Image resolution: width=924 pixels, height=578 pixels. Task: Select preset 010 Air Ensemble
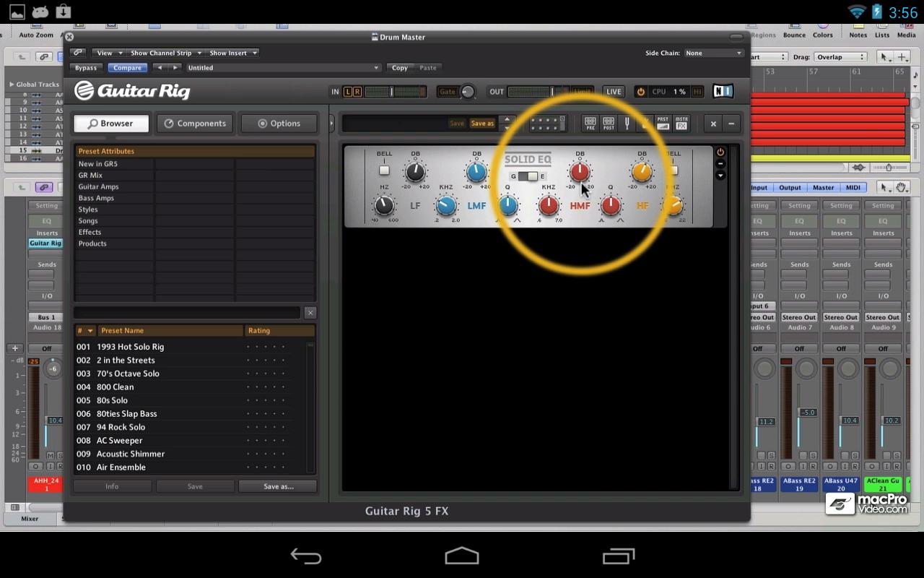[191, 467]
